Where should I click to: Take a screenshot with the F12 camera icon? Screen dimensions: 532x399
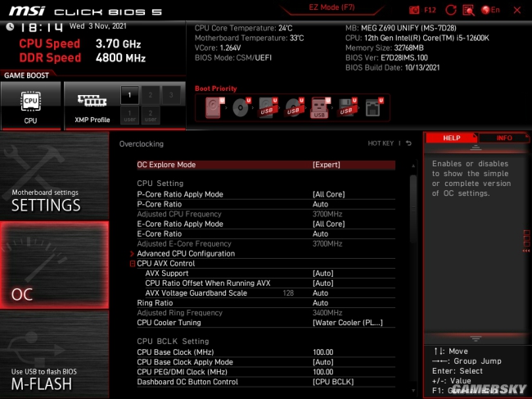[414, 10]
